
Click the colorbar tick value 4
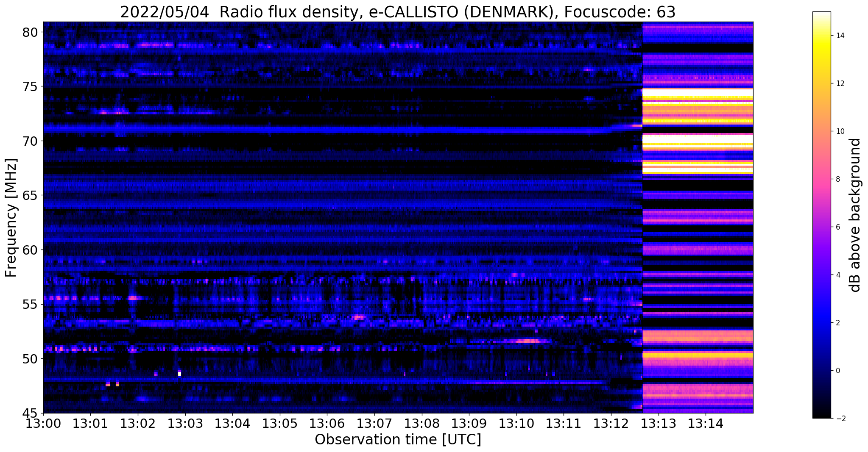click(837, 275)
